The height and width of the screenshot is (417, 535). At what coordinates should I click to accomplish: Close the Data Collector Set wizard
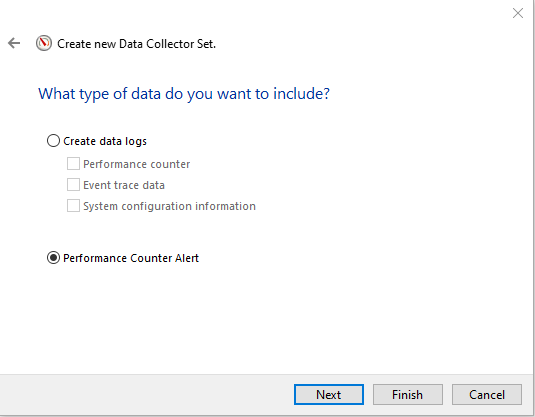tap(518, 13)
